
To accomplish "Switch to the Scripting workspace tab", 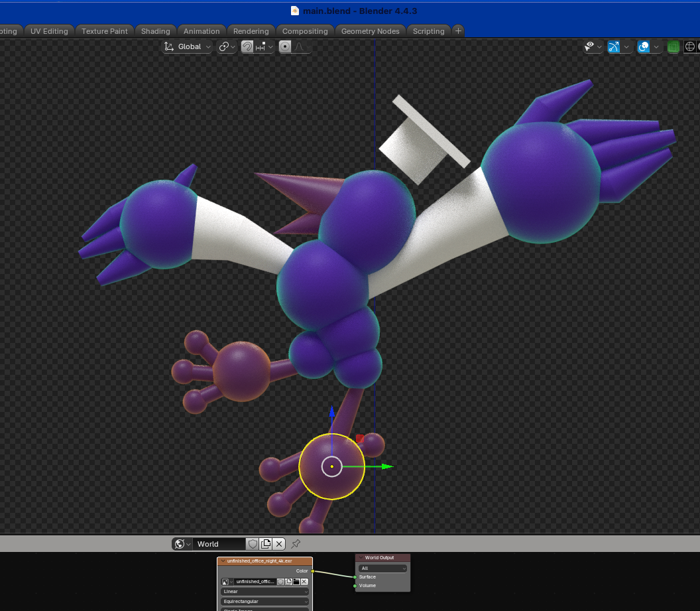I will pos(429,31).
